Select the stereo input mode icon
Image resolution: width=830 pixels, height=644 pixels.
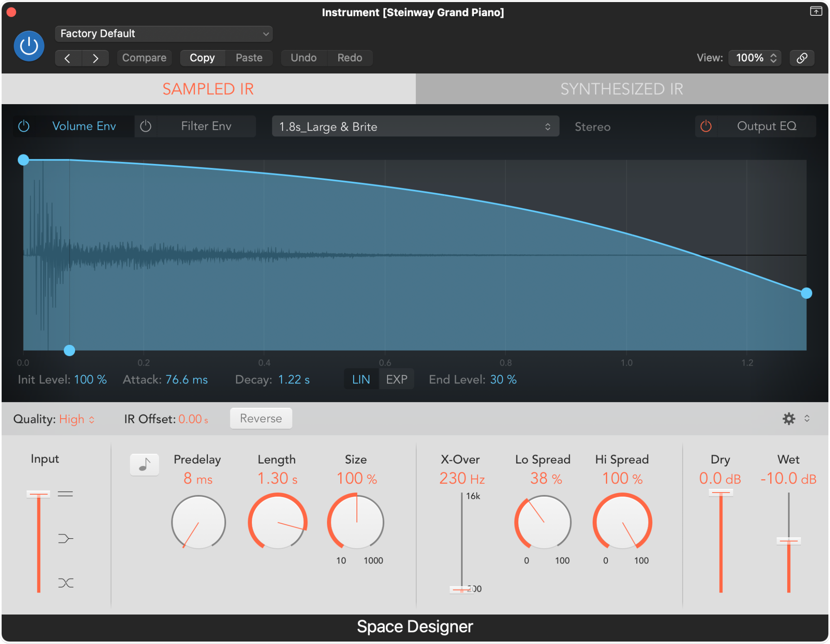coord(65,494)
